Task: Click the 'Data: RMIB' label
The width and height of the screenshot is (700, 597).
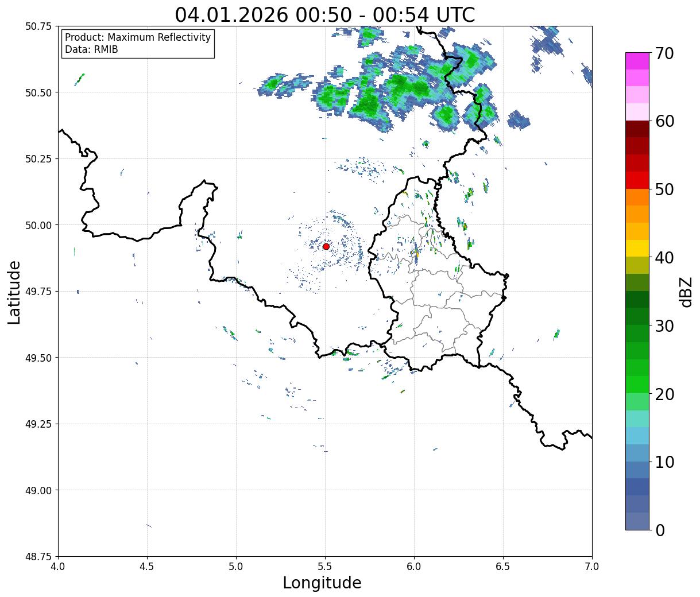Action: tap(91, 50)
